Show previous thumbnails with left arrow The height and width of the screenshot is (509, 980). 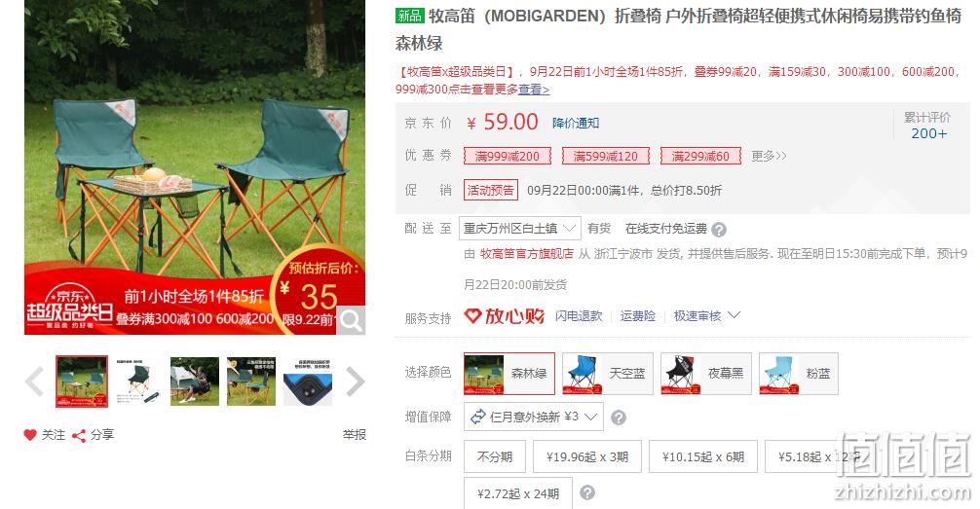pyautogui.click(x=35, y=382)
